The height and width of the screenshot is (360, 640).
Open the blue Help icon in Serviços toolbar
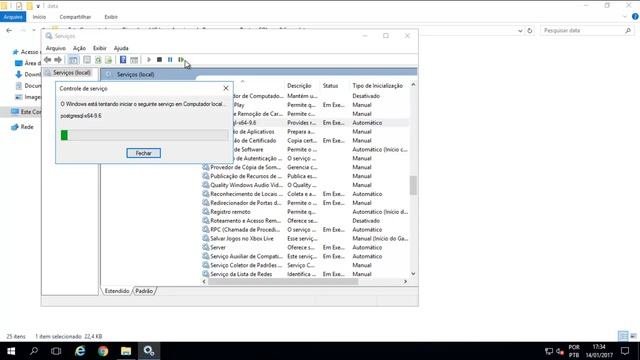pyautogui.click(x=123, y=60)
